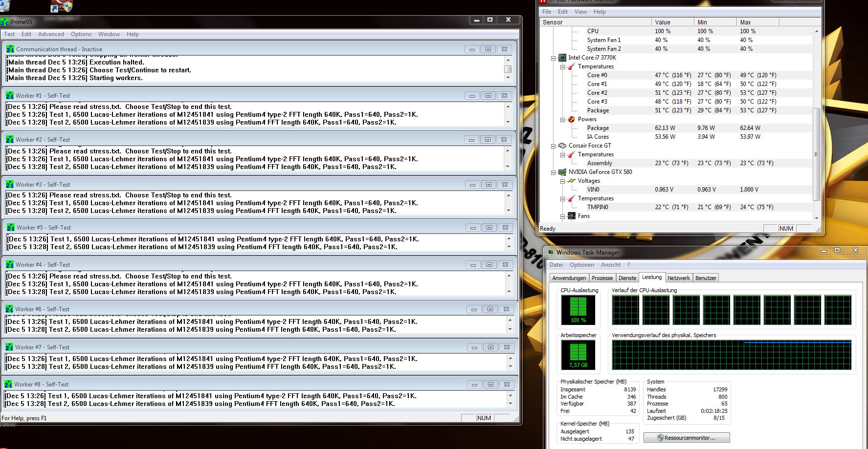This screenshot has height=449, width=868.
Task: Click the Windows Task-Manager title bar icon
Action: [x=551, y=252]
